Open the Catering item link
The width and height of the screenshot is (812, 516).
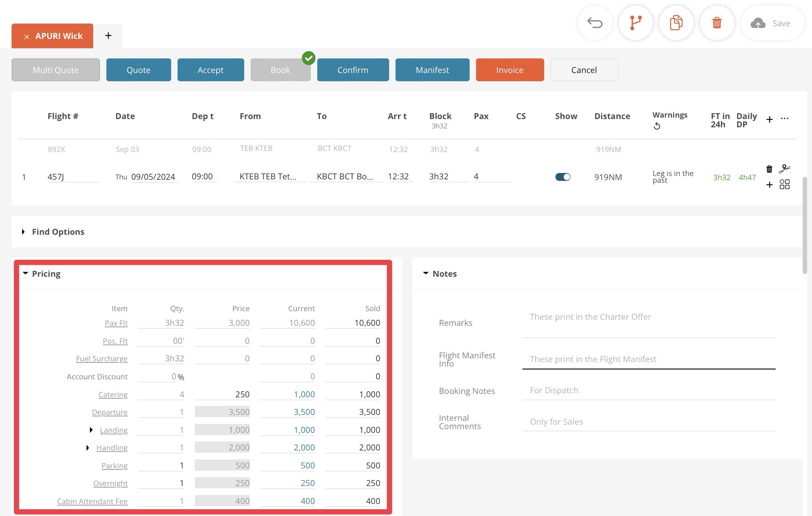[x=113, y=395]
